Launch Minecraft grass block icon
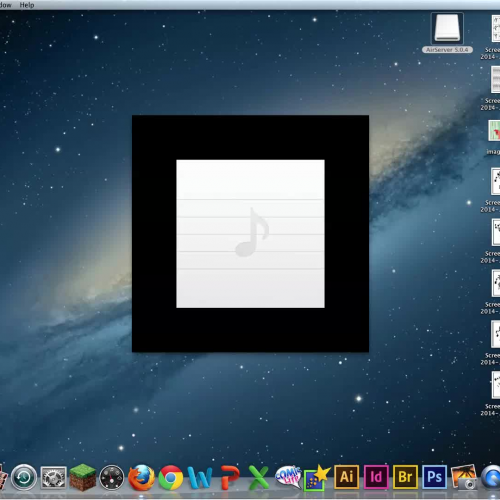The width and height of the screenshot is (500, 500). pos(83,477)
